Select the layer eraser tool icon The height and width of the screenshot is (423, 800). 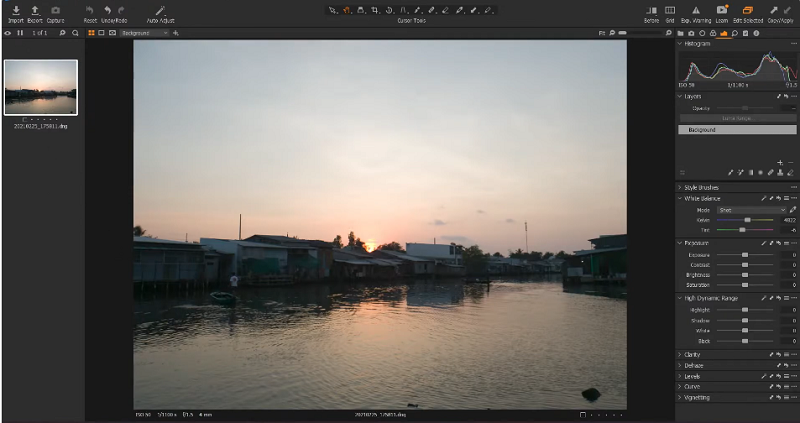[790, 173]
